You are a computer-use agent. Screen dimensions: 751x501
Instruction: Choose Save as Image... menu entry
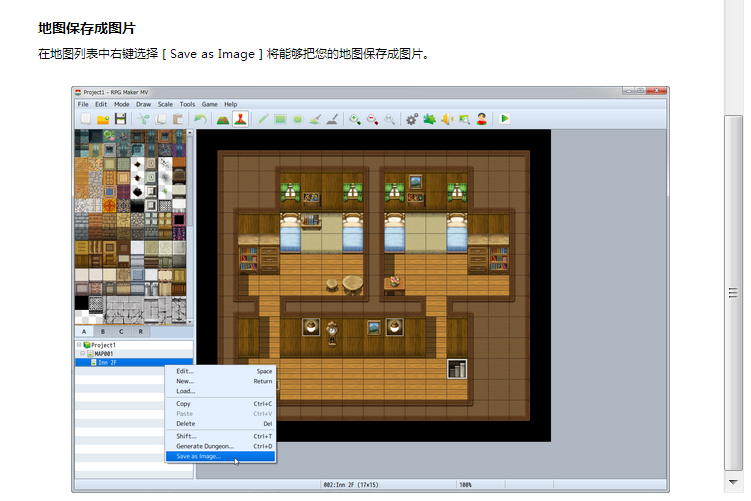(x=220, y=456)
